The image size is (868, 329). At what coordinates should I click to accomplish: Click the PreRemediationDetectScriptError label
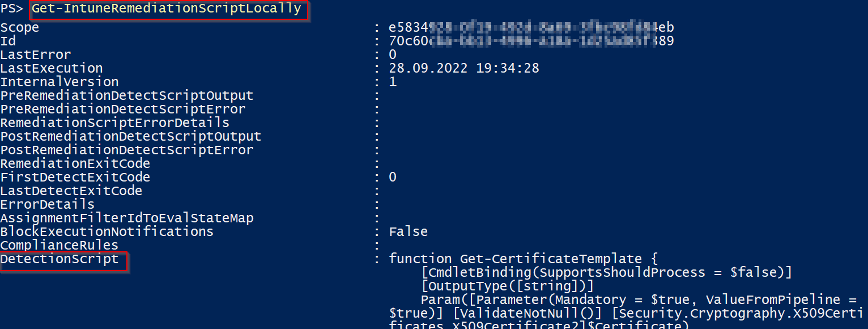(123, 109)
